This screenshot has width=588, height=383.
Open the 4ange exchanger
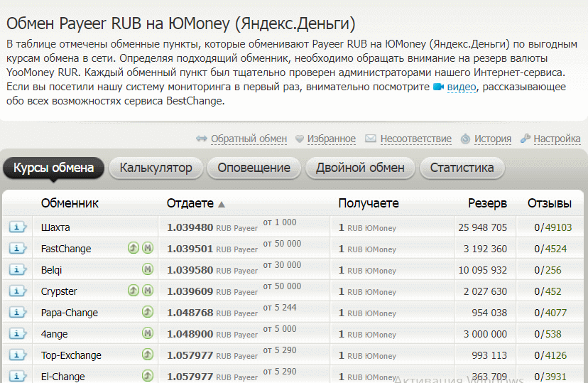click(55, 334)
